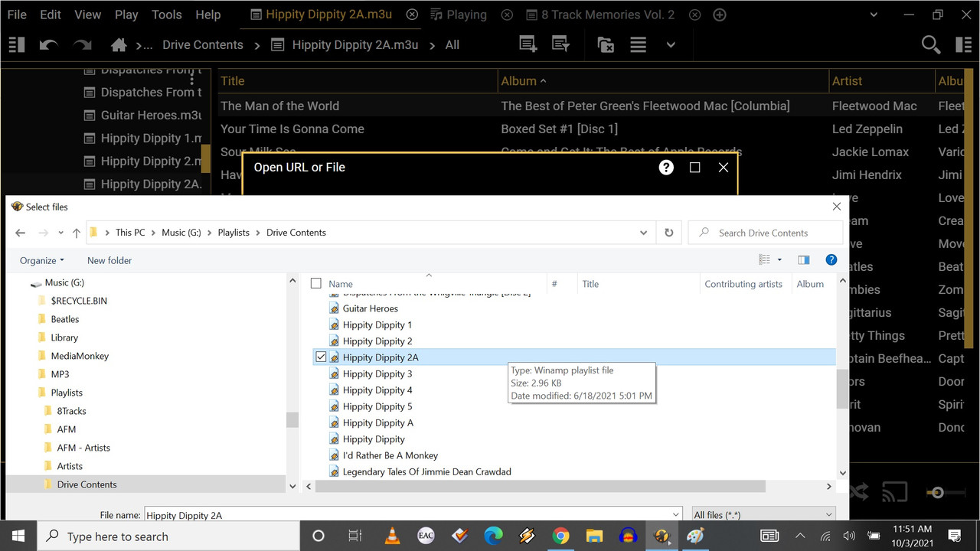Click Drive Contents in MediaMonkey breadcrumb
The width and height of the screenshot is (980, 551).
pos(203,45)
